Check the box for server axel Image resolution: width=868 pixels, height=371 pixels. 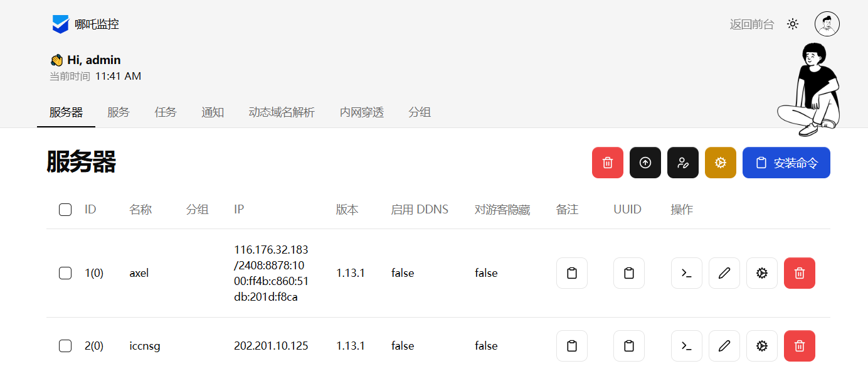tap(65, 273)
